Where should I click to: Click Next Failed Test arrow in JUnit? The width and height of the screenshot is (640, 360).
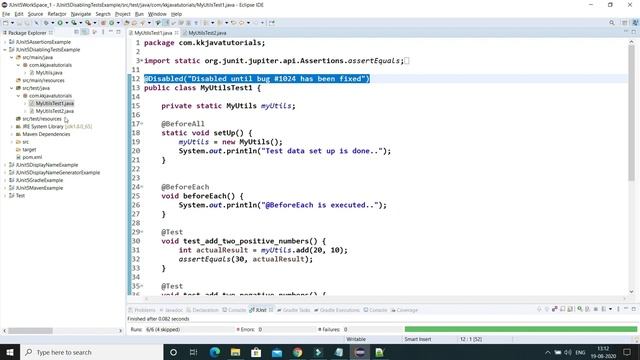(539, 309)
